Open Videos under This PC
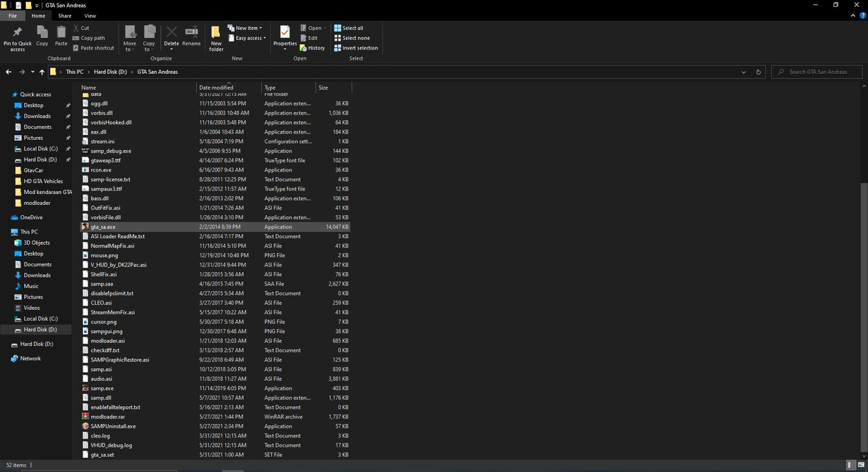Screen dimensions: 868x472 (32, 308)
